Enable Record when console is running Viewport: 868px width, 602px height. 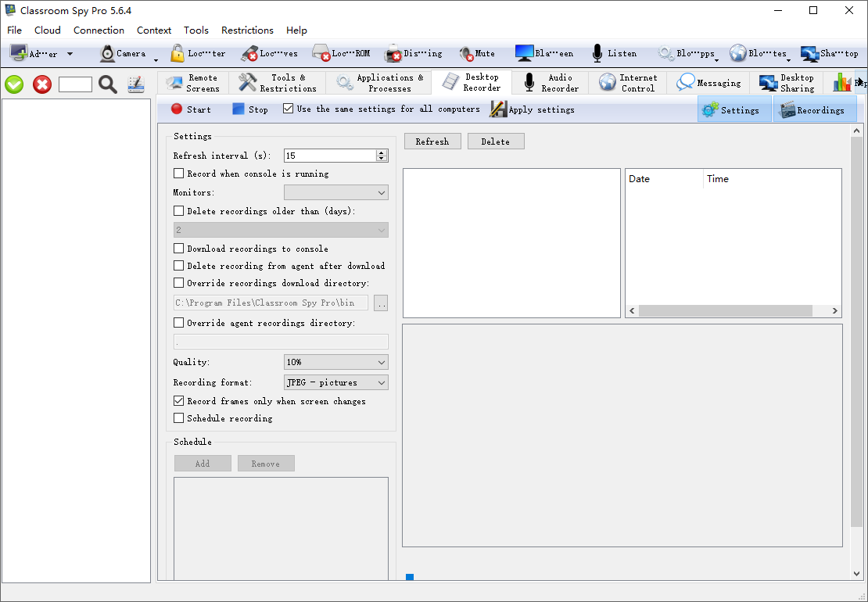pyautogui.click(x=179, y=174)
